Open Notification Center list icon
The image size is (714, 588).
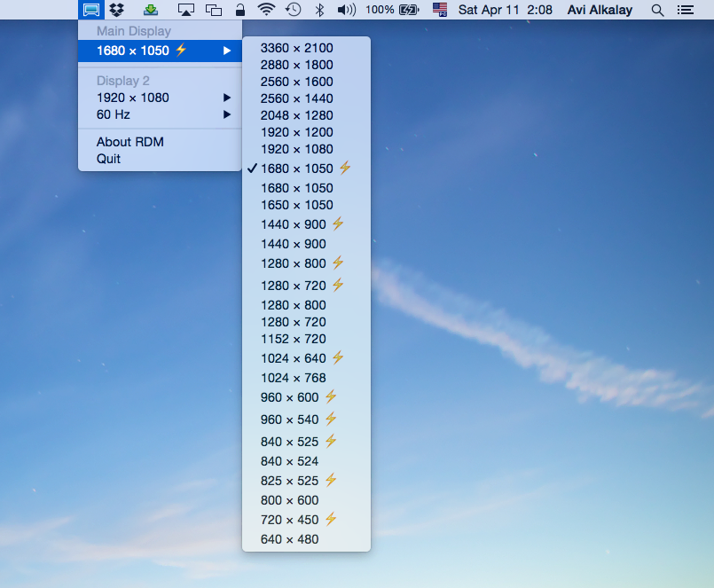(685, 10)
